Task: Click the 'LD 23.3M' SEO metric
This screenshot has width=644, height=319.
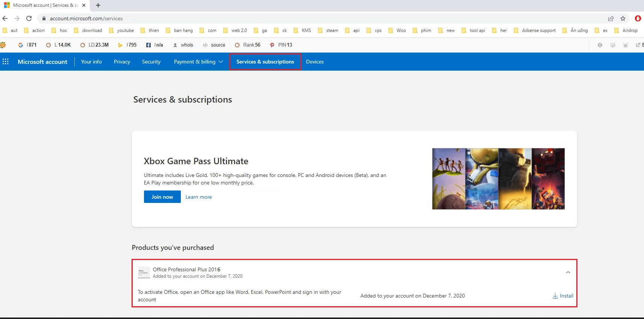Action: [94, 45]
